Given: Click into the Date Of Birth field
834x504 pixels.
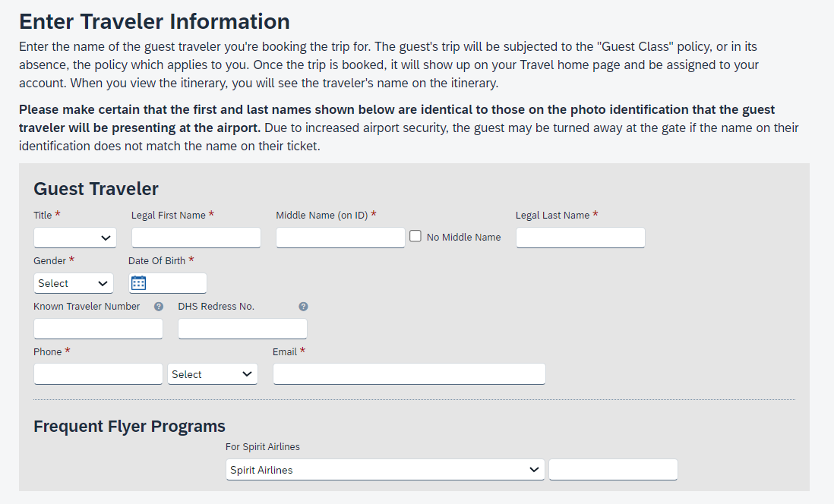Looking at the screenshot, I should [x=176, y=283].
